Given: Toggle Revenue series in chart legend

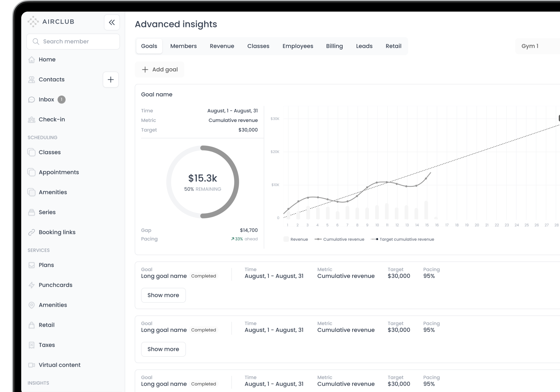Looking at the screenshot, I should click(x=296, y=239).
